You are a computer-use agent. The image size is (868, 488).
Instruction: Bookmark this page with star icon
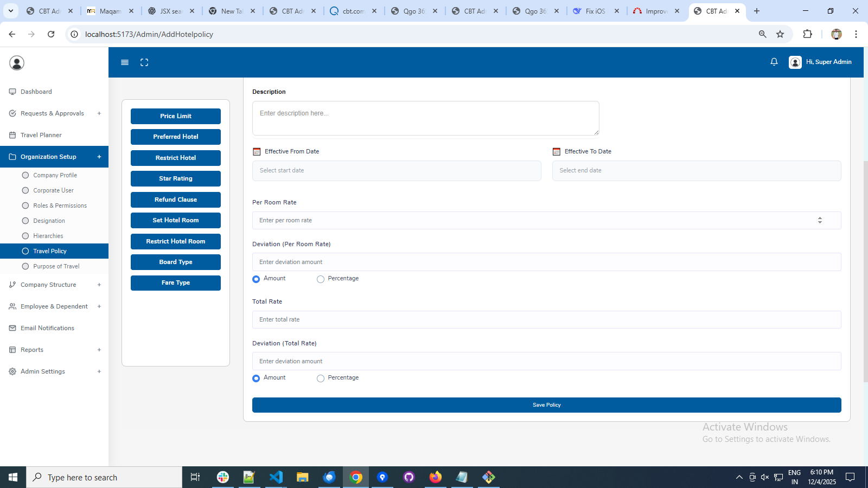click(780, 34)
